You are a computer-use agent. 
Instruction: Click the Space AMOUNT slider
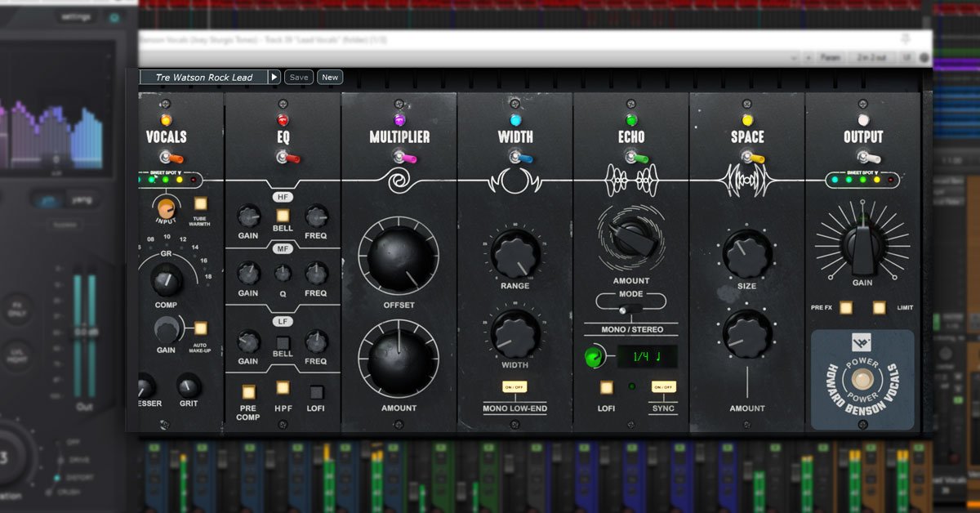click(x=747, y=381)
